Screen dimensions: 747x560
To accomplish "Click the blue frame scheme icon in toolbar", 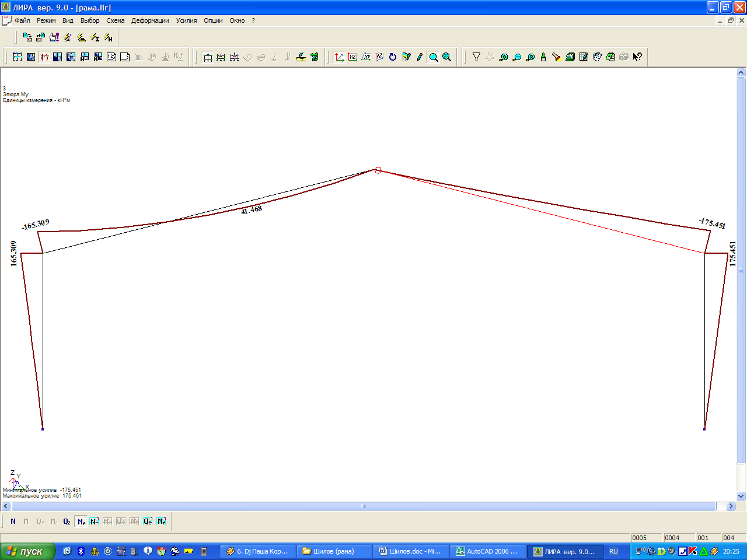I will [x=17, y=57].
